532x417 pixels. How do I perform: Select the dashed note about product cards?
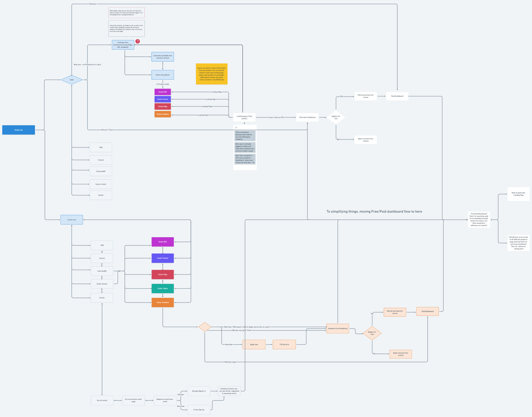(127, 28)
